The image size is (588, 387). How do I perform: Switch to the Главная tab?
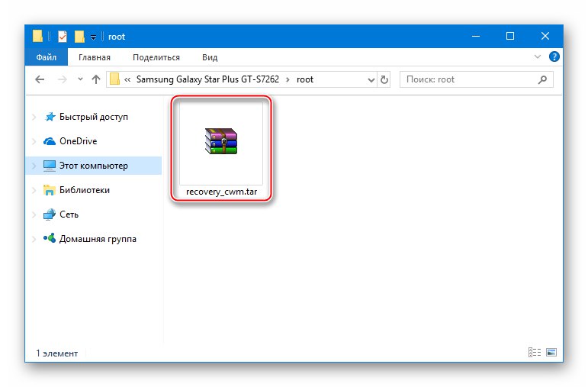[95, 57]
